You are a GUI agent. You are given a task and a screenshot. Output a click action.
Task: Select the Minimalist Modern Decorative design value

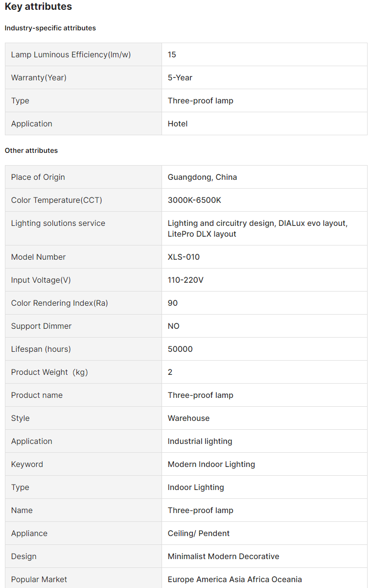tap(223, 556)
